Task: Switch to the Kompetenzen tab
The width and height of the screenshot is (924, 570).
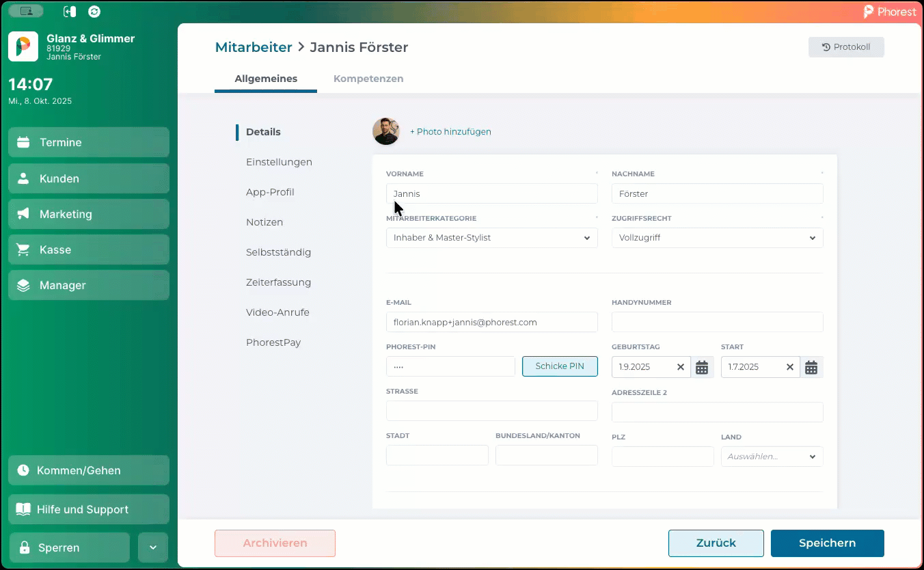Action: [x=368, y=79]
